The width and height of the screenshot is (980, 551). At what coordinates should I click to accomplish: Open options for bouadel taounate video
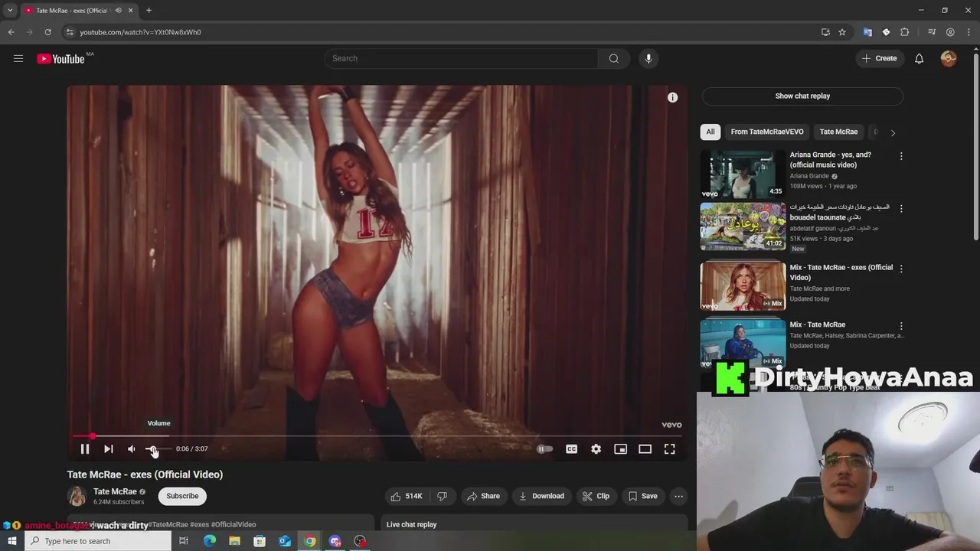pos(901,208)
